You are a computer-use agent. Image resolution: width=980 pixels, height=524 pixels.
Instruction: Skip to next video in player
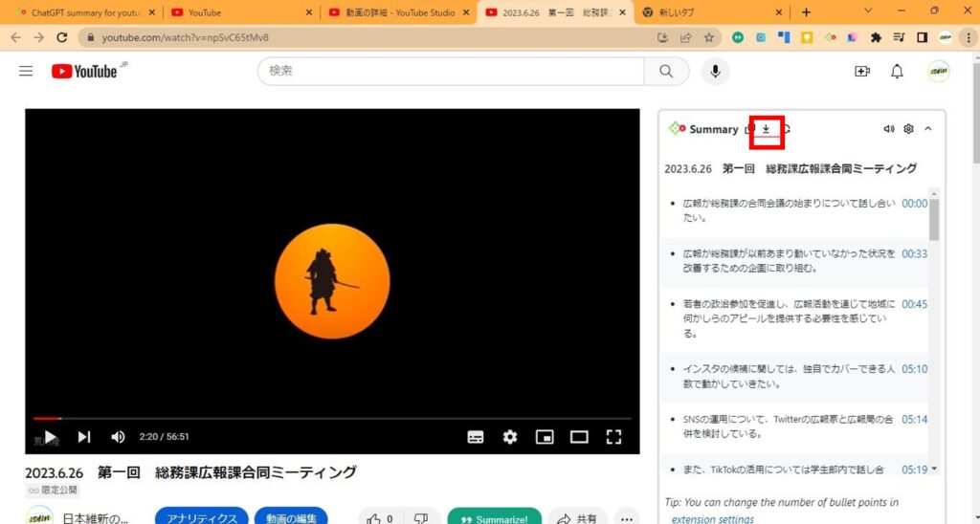point(84,437)
